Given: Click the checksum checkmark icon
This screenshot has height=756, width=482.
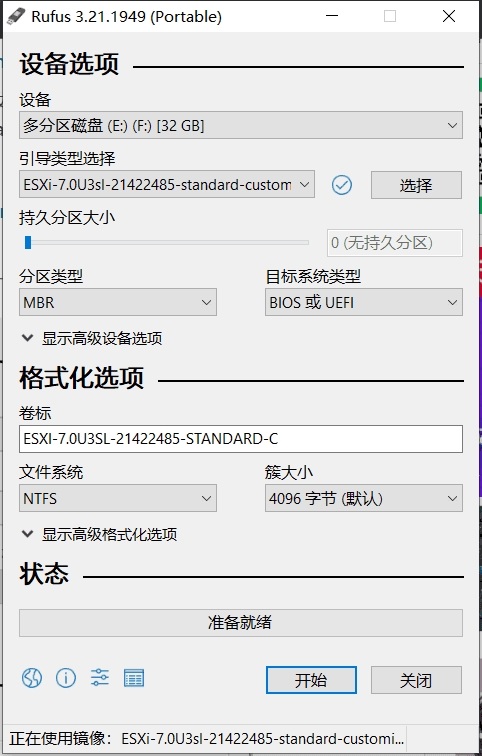Looking at the screenshot, I should pyautogui.click(x=342, y=185).
